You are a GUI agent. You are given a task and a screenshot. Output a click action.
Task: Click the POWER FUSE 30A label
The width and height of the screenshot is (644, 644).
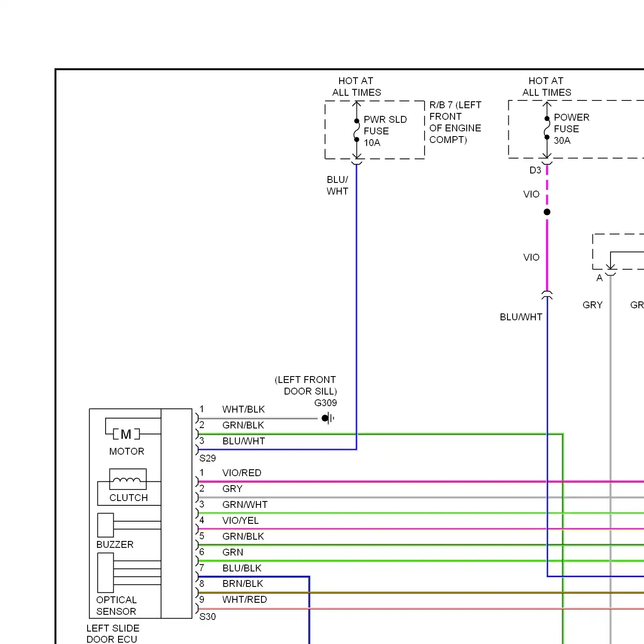click(x=571, y=129)
